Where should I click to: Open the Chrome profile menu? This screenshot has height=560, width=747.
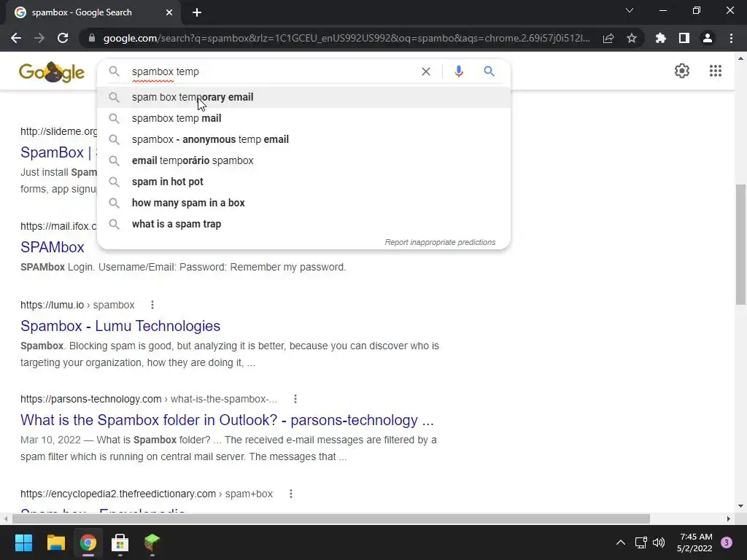point(708,38)
